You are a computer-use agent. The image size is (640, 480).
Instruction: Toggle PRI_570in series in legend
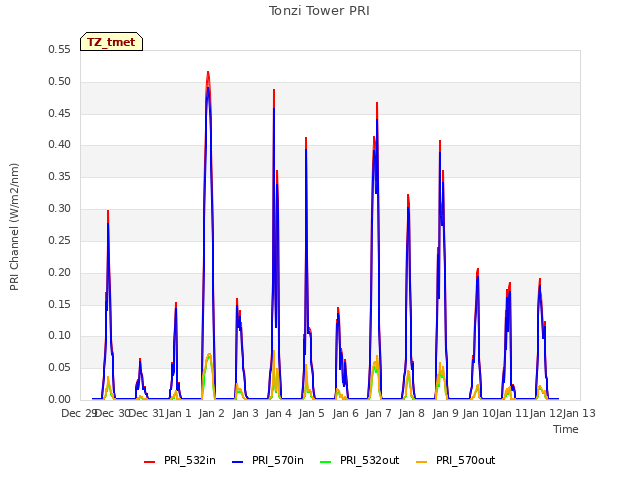(268, 461)
